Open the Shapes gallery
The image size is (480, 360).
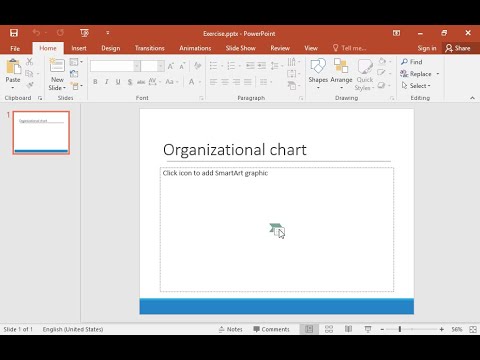point(318,74)
